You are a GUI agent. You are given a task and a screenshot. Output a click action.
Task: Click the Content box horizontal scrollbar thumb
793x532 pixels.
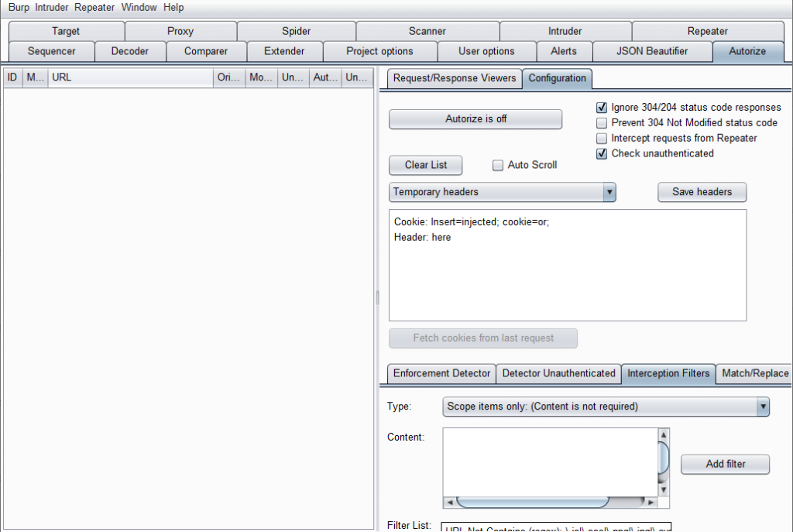pyautogui.click(x=532, y=503)
